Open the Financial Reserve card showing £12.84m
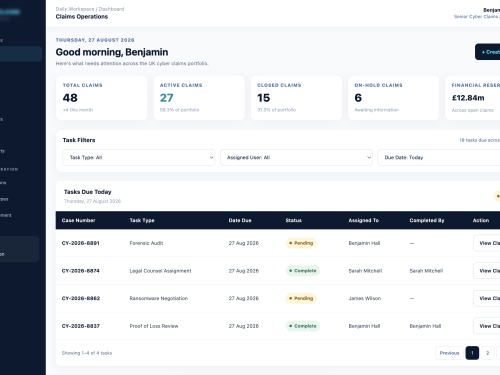The width and height of the screenshot is (500, 375). pos(473,98)
